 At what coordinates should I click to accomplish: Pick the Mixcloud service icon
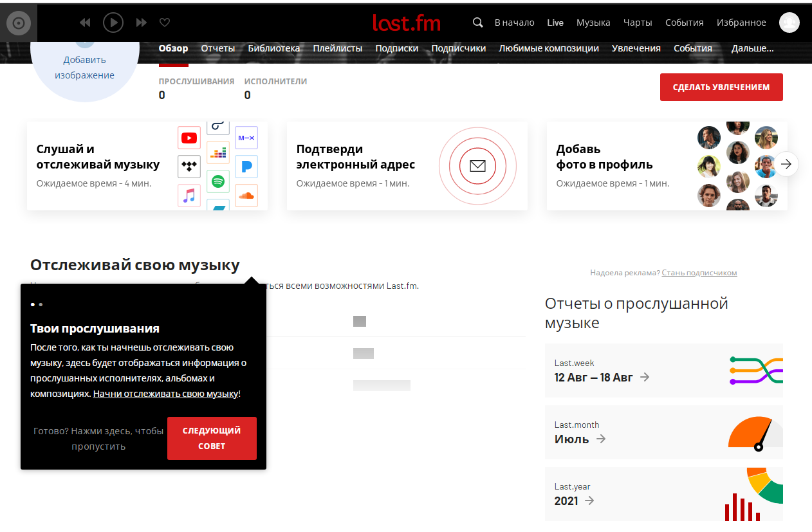[x=246, y=136]
